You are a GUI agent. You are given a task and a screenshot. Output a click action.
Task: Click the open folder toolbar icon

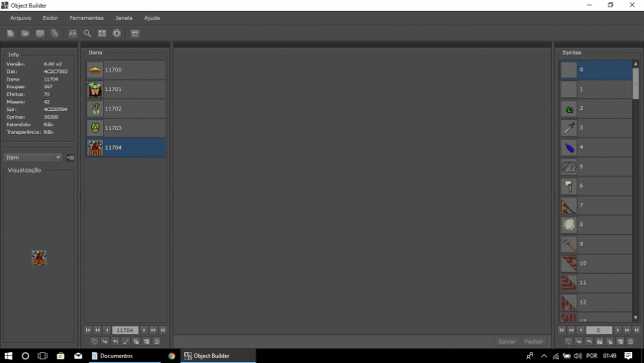tap(25, 34)
